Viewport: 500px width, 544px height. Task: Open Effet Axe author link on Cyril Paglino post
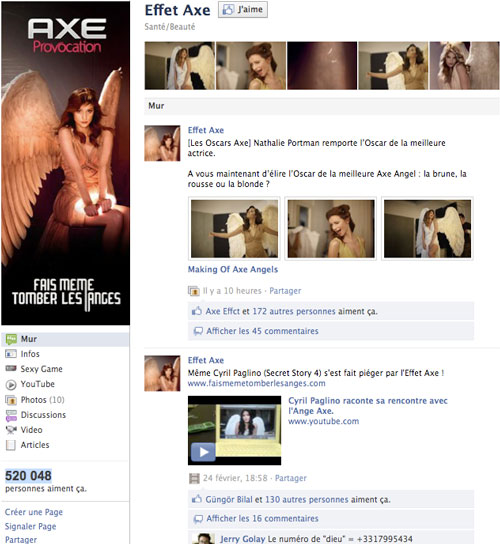click(x=206, y=360)
